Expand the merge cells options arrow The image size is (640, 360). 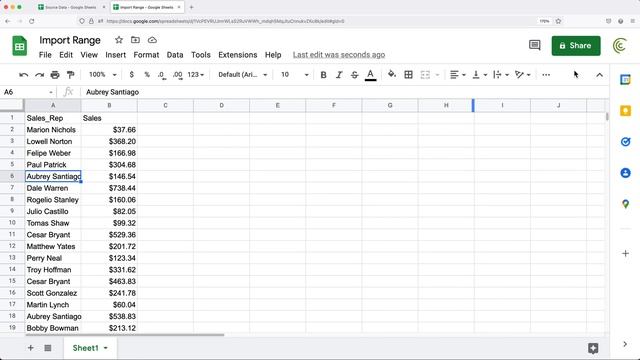pos(437,75)
